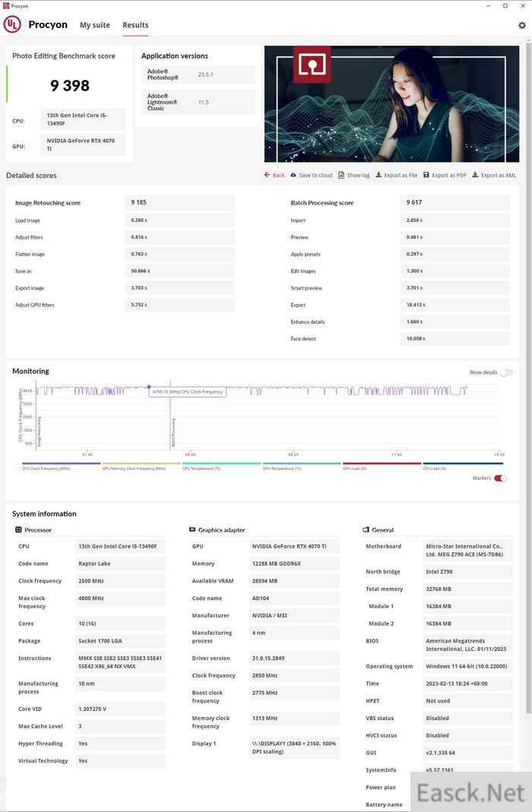532x812 pixels.
Task: Click the North bridge value Intel Z790
Action: (x=468, y=572)
